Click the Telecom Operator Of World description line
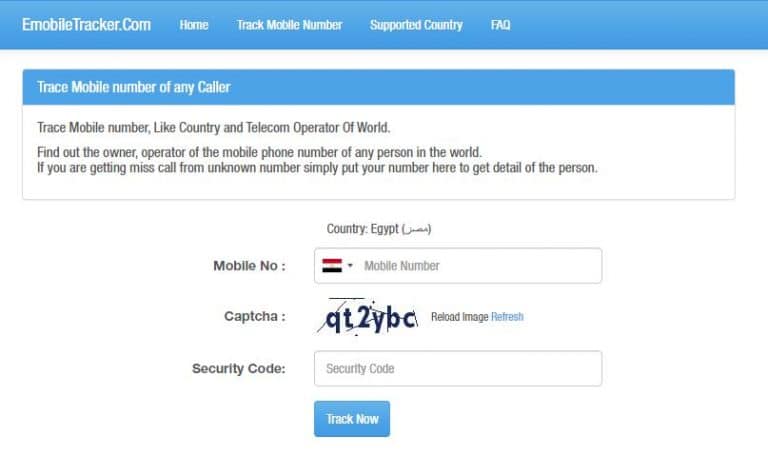Viewport: 768px width, 456px height. pos(214,128)
